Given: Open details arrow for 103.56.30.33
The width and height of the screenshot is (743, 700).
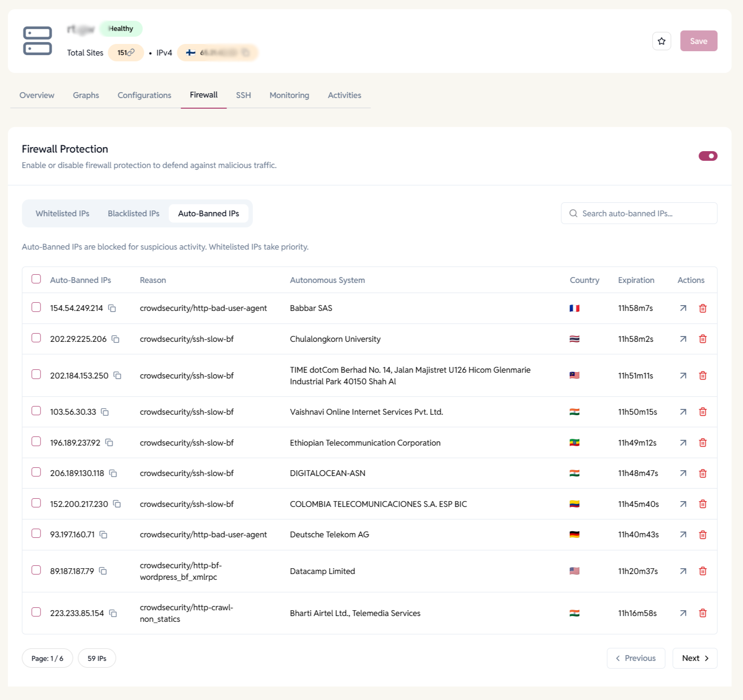Looking at the screenshot, I should click(683, 412).
